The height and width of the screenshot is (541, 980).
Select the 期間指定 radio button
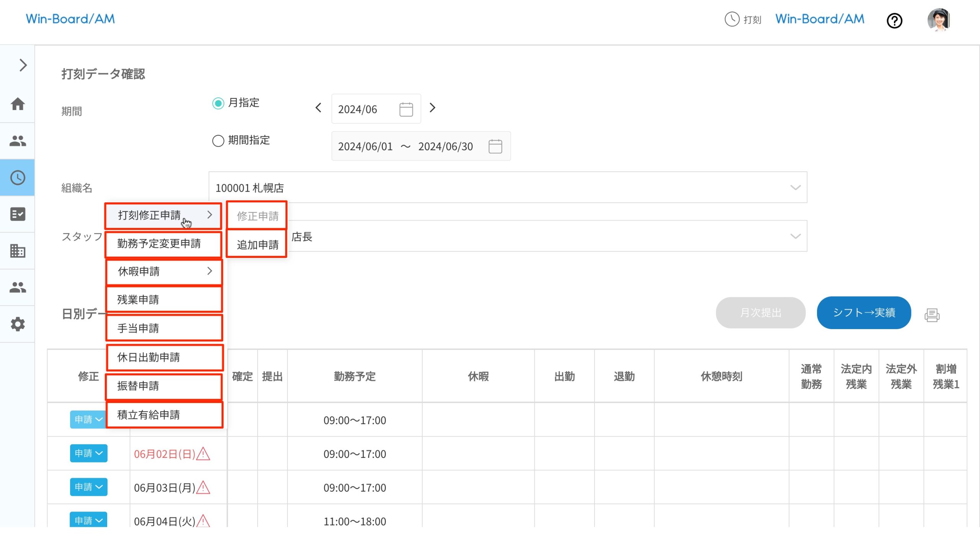click(218, 141)
